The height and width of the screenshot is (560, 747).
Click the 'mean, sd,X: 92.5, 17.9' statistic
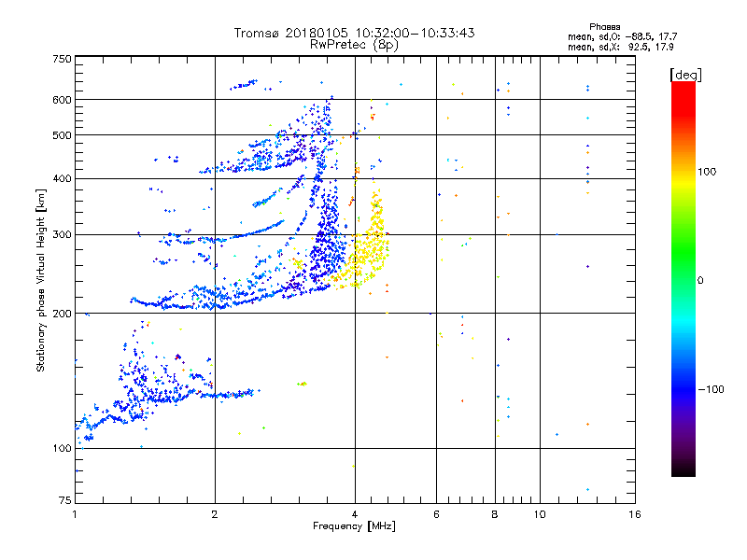click(621, 48)
